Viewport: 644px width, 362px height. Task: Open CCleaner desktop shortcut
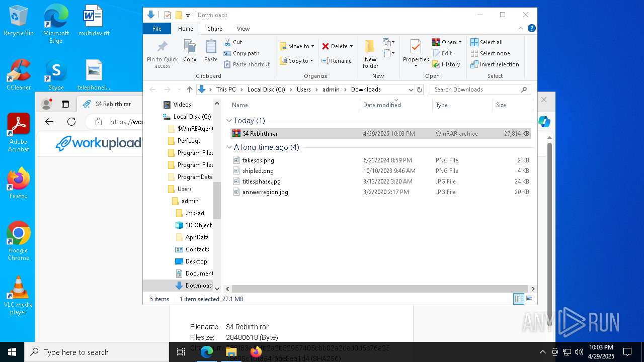[19, 75]
